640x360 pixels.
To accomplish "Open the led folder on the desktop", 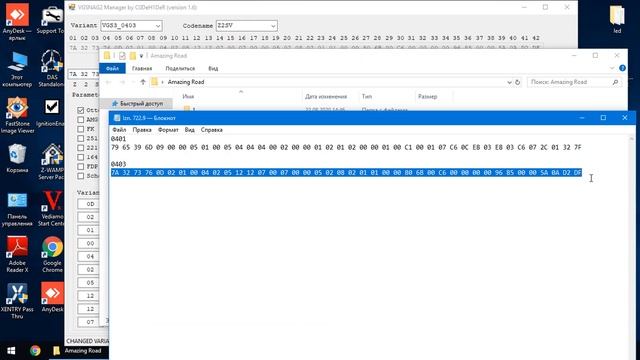I will (x=617, y=20).
